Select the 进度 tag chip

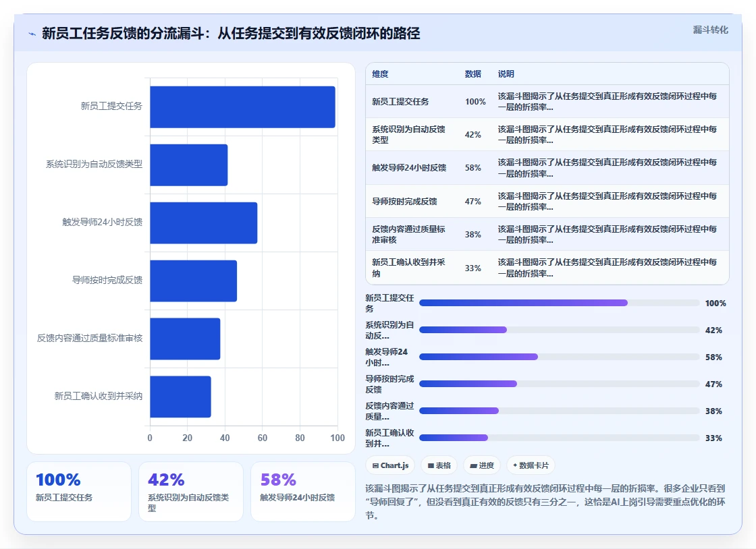click(482, 465)
